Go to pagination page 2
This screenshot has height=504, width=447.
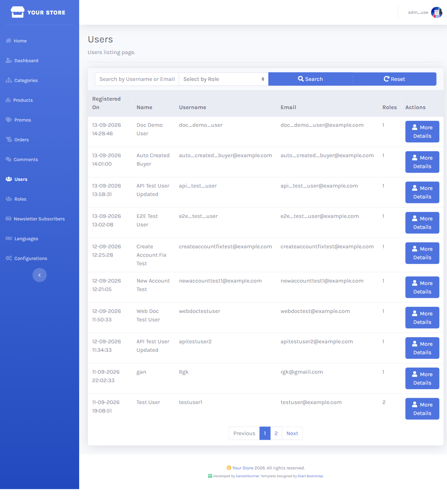276,433
